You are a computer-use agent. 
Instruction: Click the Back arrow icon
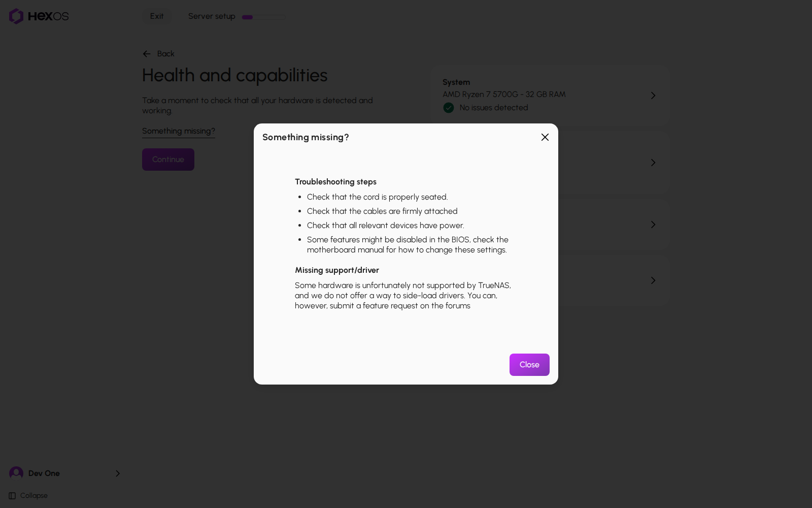click(x=147, y=54)
